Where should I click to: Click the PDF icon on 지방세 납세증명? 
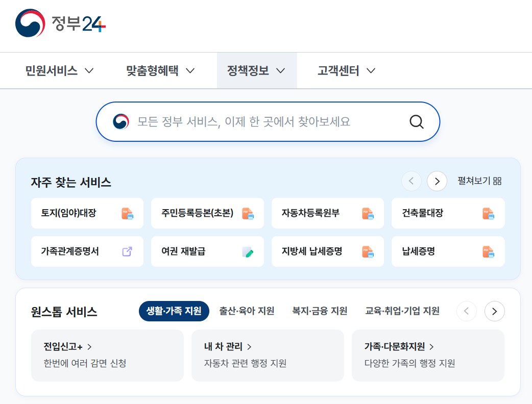coord(368,251)
